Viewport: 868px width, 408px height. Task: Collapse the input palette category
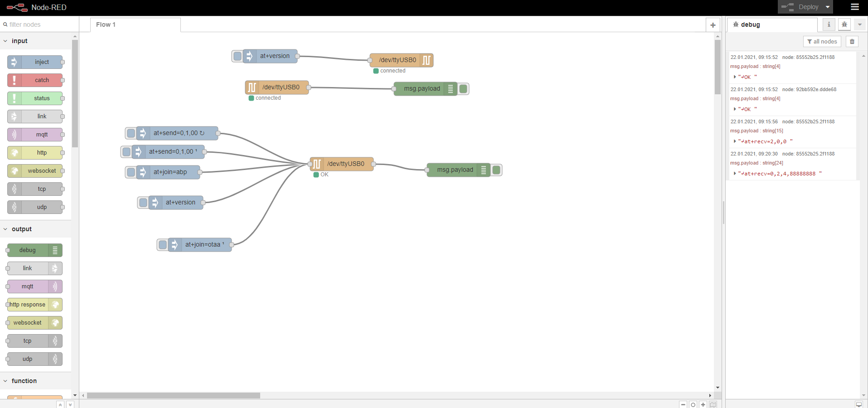[35, 41]
